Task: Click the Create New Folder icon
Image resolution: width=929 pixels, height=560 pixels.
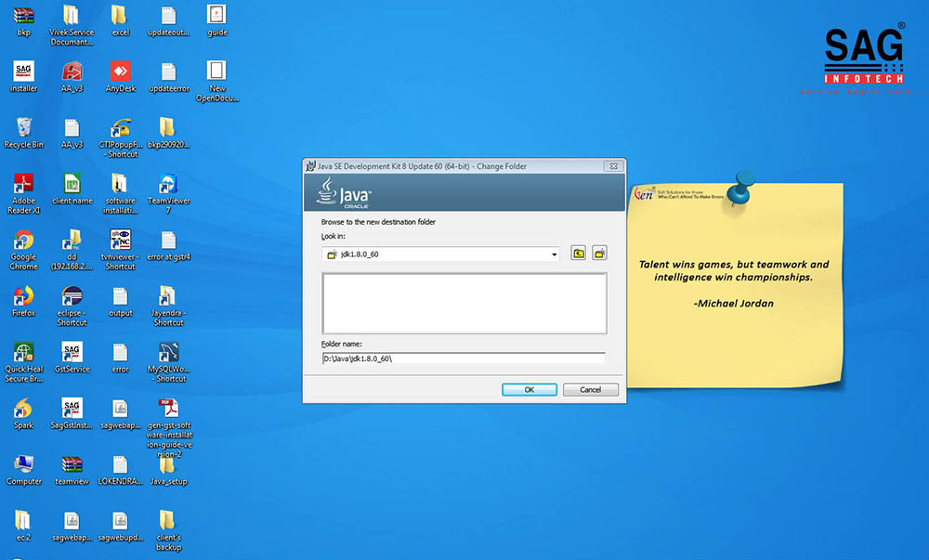Action: point(600,254)
